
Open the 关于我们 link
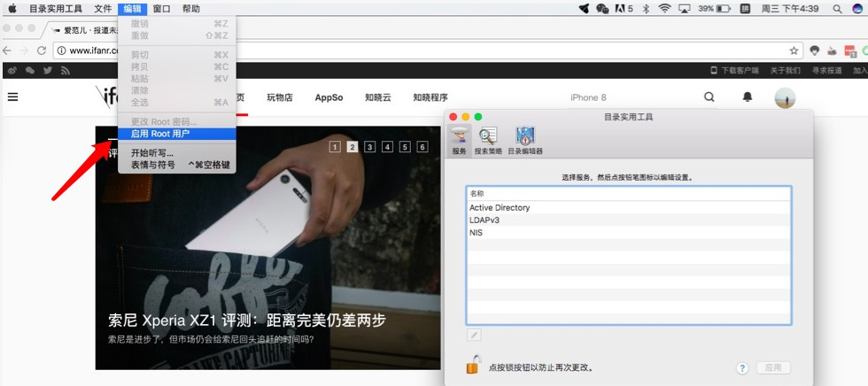click(785, 70)
